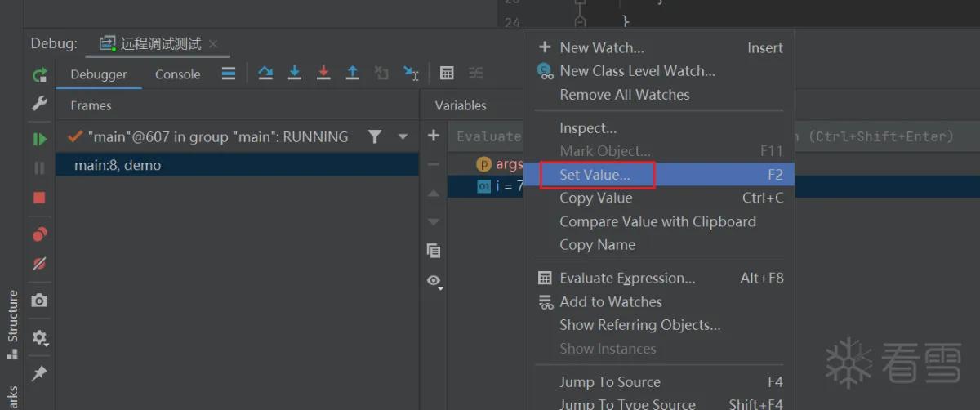Click the Rerun debug session icon
Viewport: 980px width, 410px height.
coord(39,74)
